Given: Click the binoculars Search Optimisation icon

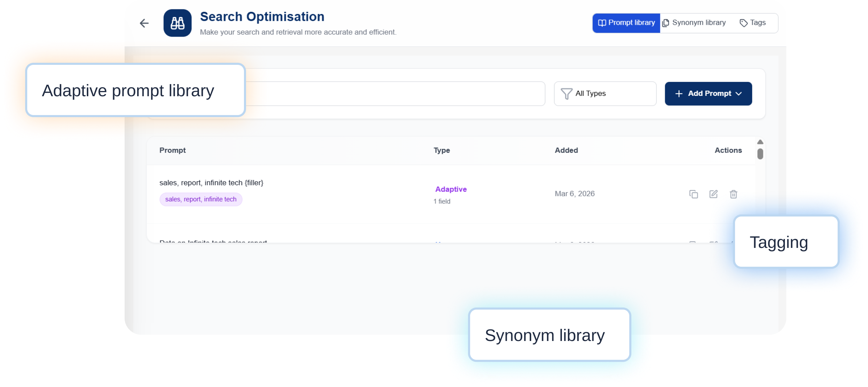Looking at the screenshot, I should (177, 23).
